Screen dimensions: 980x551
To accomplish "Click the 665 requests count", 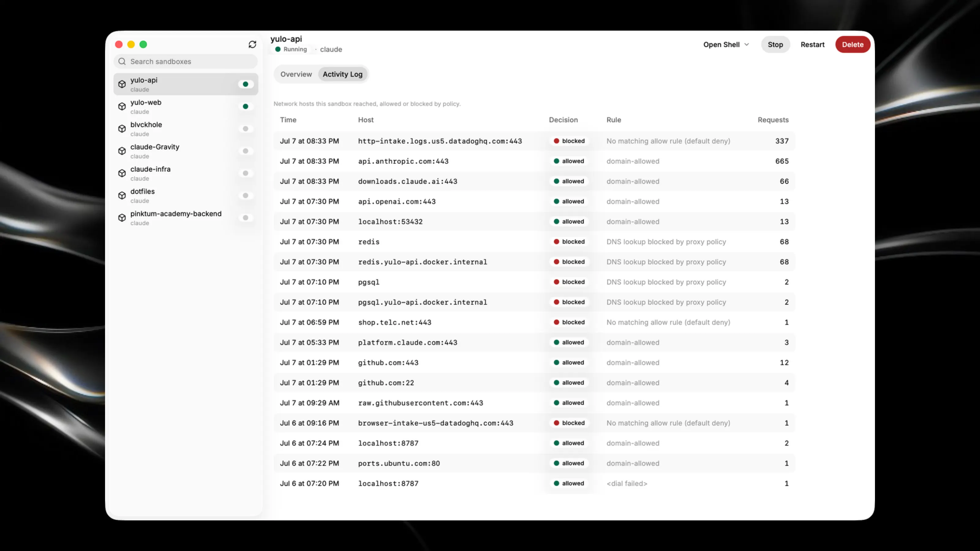I will pyautogui.click(x=782, y=161).
